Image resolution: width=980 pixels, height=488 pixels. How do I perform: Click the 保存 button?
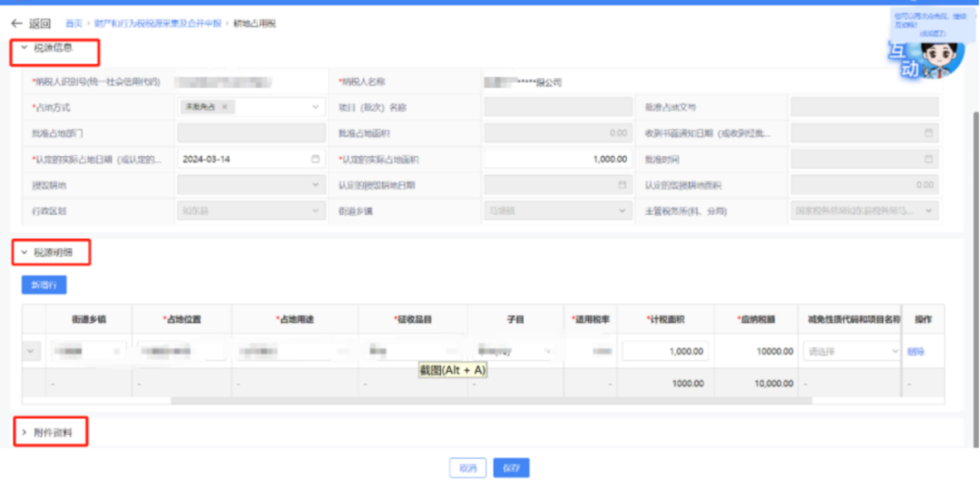pyautogui.click(x=511, y=468)
